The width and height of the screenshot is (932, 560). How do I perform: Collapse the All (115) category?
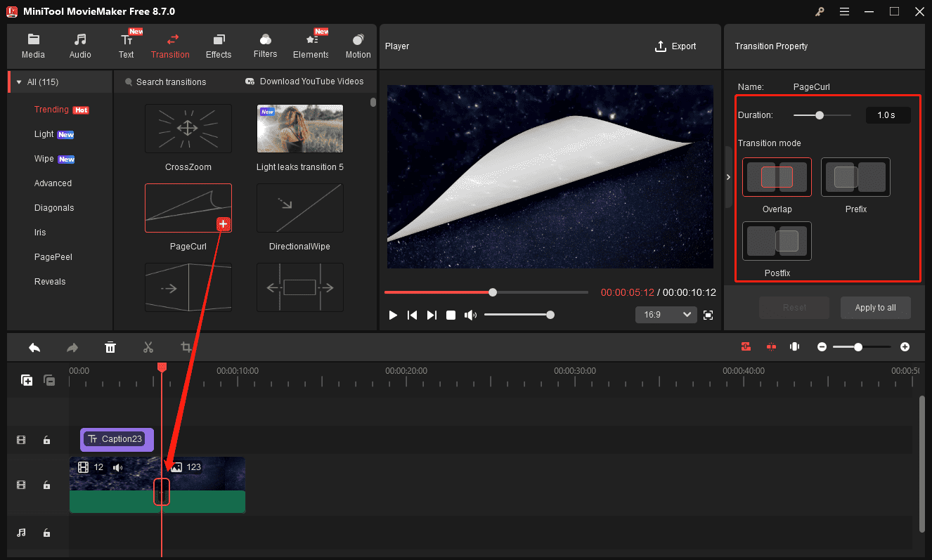tap(19, 82)
